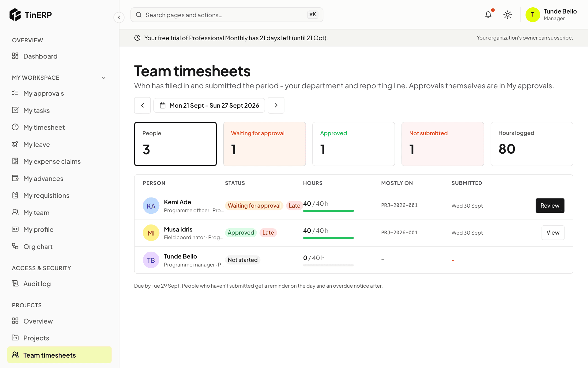Viewport: 588px width, 368px height.
Task: Click the PERSON column header
Action: click(154, 183)
